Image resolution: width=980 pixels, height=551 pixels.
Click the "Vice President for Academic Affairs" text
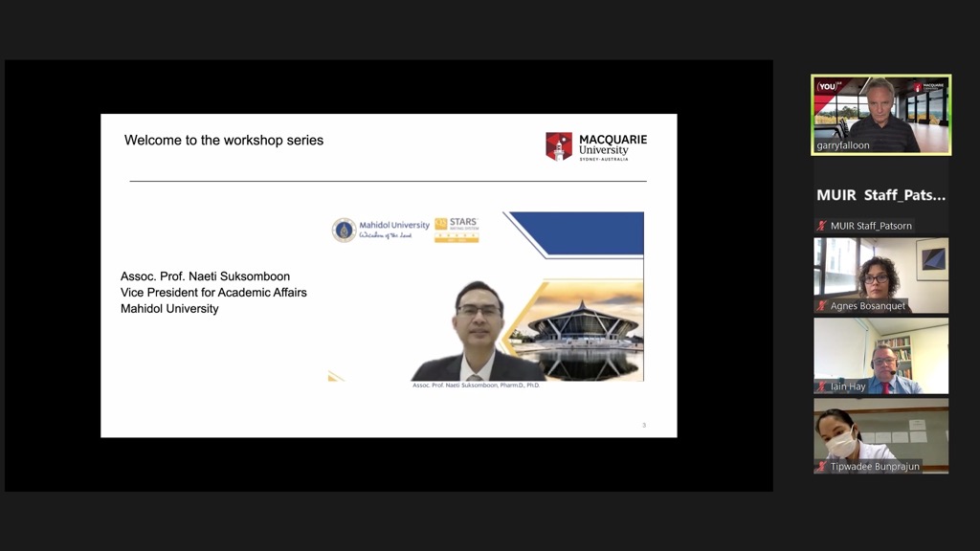click(213, 293)
